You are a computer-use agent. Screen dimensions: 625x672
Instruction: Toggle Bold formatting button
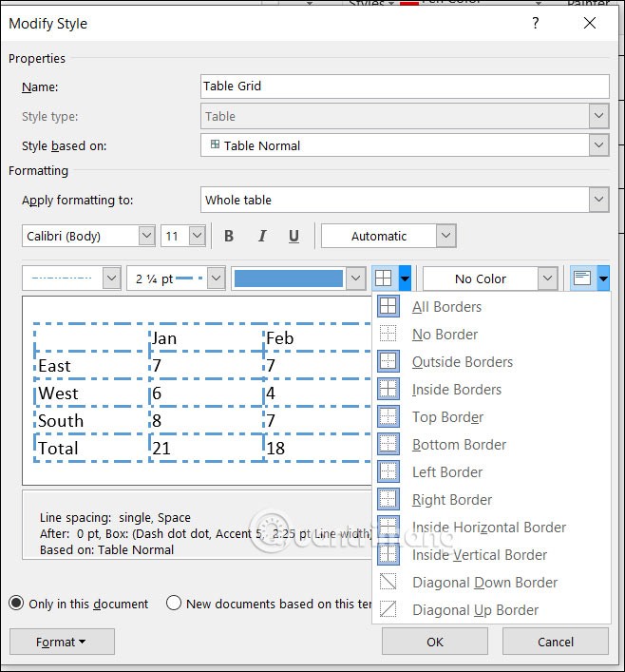pos(229,236)
